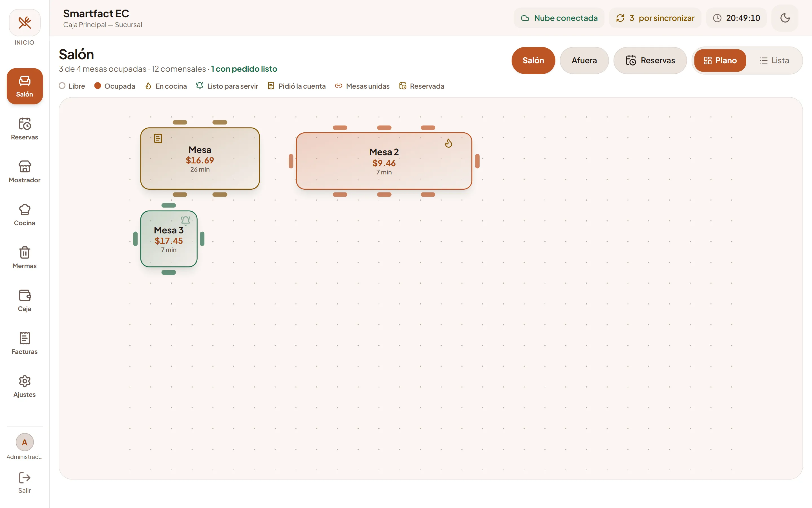This screenshot has height=508, width=812.
Task: Toggle dark mode with the moon icon
Action: click(785, 18)
